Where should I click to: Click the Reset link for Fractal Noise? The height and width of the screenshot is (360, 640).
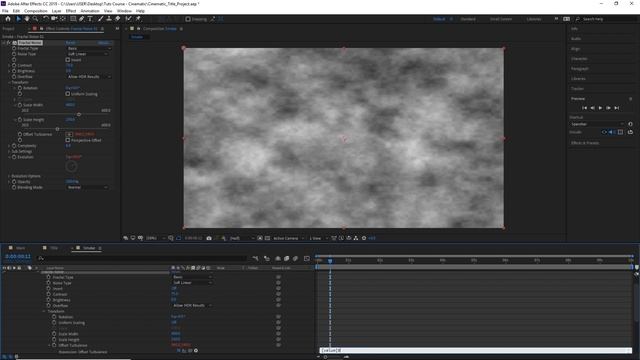click(71, 43)
